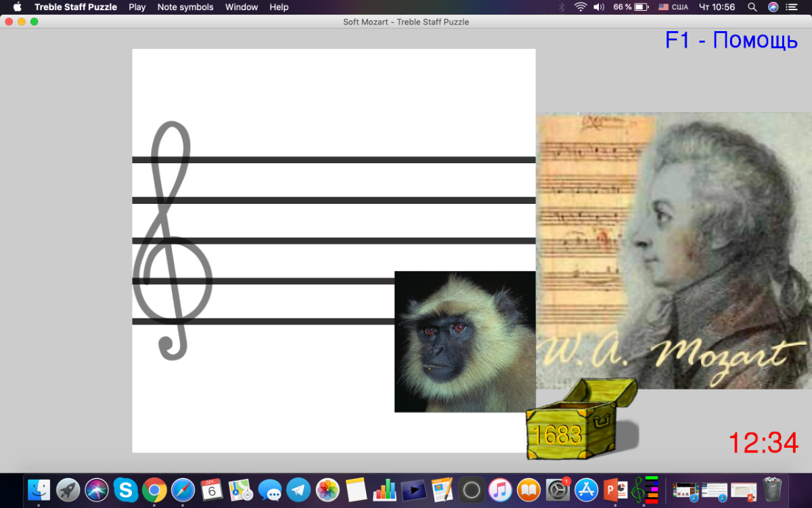The width and height of the screenshot is (812, 508).
Task: Open the Trash in the Dock
Action: (x=772, y=489)
